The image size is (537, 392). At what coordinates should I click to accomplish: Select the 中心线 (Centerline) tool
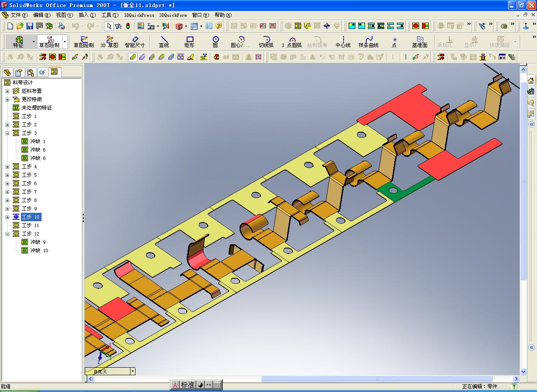point(343,42)
